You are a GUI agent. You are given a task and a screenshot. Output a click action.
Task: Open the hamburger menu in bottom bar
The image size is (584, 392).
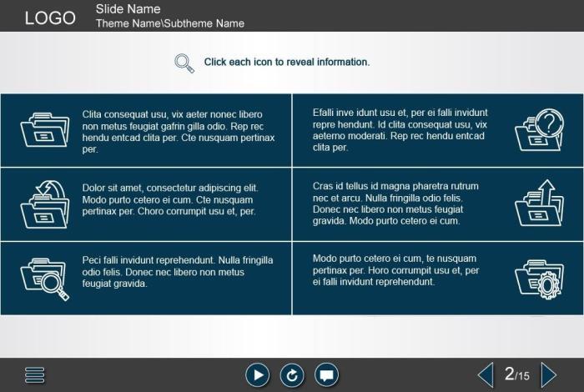[x=34, y=375]
